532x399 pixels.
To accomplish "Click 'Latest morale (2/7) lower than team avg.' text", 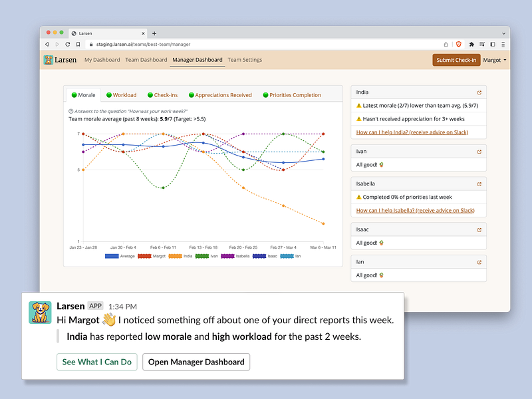I will 420,106.
